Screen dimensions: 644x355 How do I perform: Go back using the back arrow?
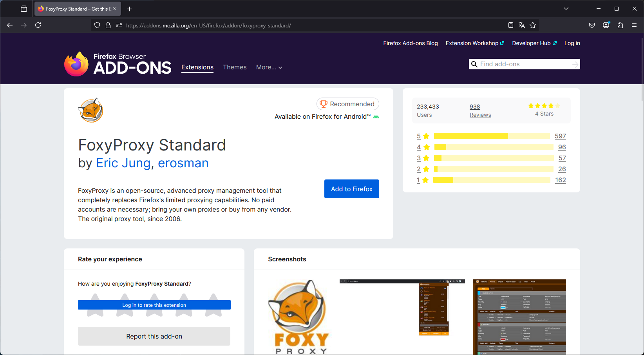pyautogui.click(x=10, y=25)
